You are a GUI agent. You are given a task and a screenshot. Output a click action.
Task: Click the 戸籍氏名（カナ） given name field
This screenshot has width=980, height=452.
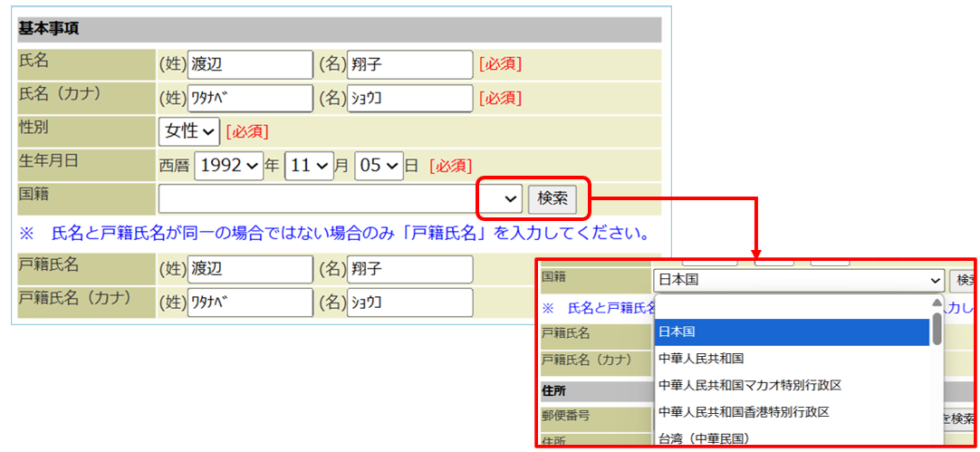pyautogui.click(x=409, y=302)
